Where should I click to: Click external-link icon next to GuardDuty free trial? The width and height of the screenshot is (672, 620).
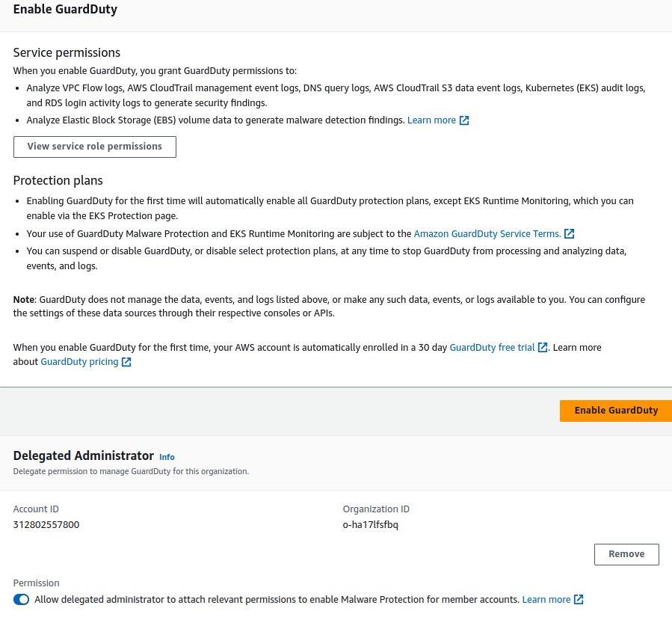[543, 348]
